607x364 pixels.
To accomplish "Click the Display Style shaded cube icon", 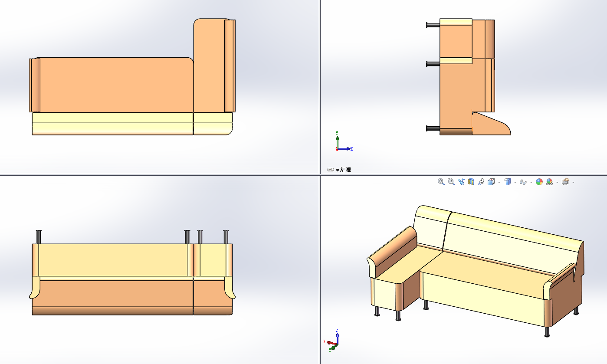I will pyautogui.click(x=507, y=182).
